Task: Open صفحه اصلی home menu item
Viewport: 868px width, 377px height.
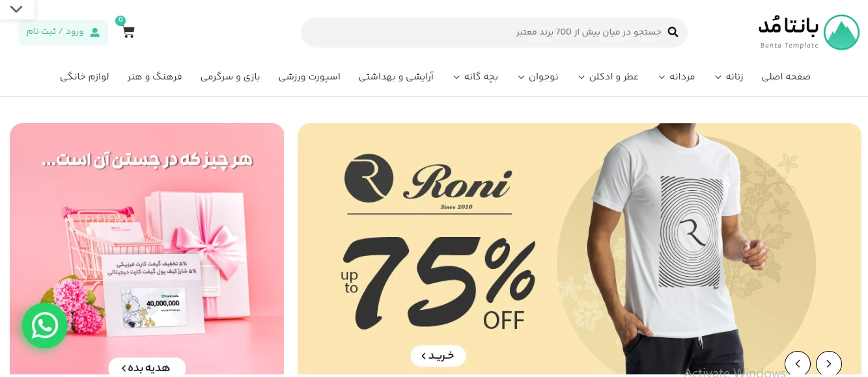Action: pos(786,77)
